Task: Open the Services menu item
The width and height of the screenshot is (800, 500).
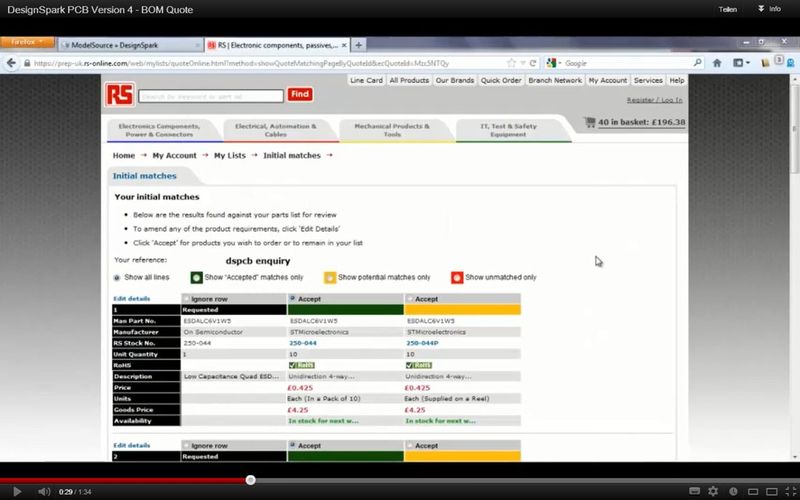Action: coord(648,80)
